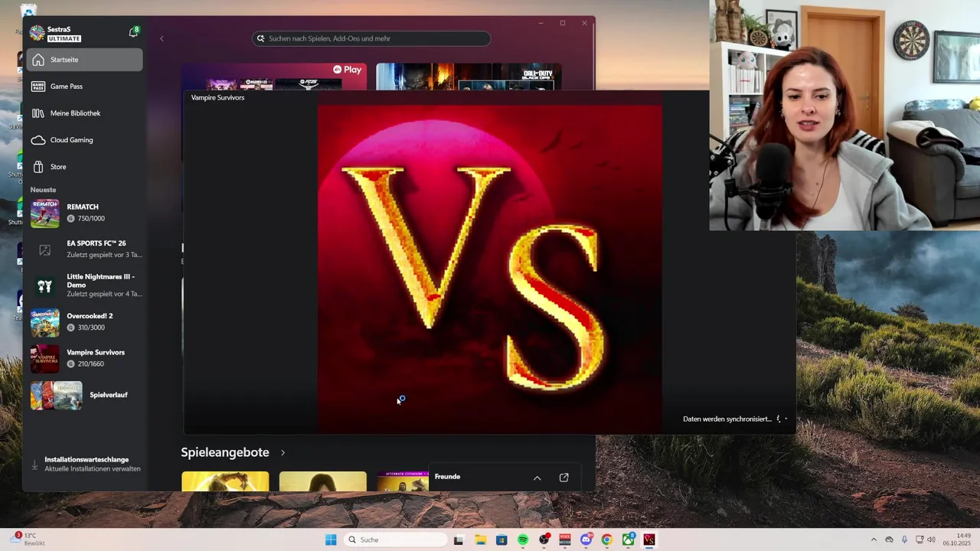Screen dimensions: 980x551
Task: Click the cloud icon next to Cloud Gaming
Action: [38, 140]
